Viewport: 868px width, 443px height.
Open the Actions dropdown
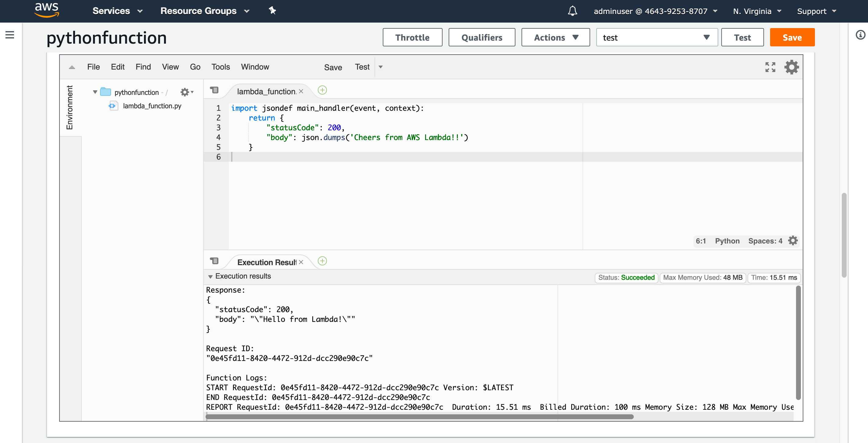click(x=555, y=38)
